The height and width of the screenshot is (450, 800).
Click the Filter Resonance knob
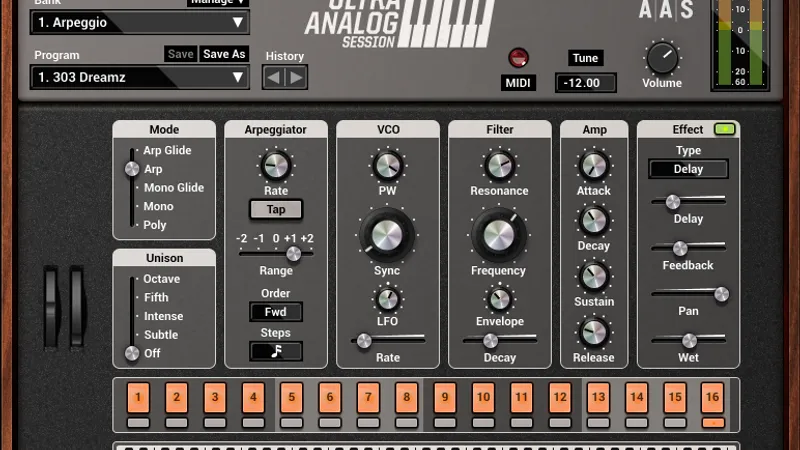click(499, 165)
